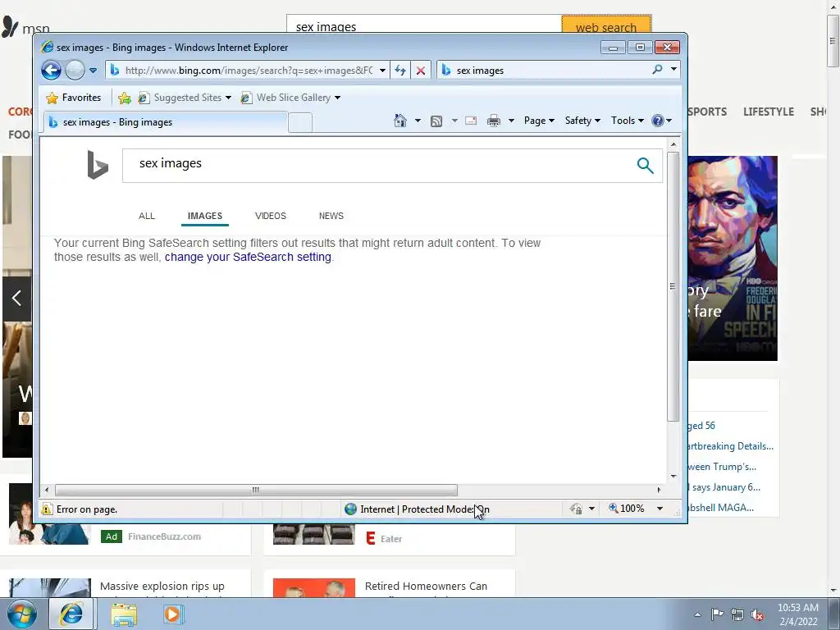Click the scroll down arrow in IE

point(673,477)
